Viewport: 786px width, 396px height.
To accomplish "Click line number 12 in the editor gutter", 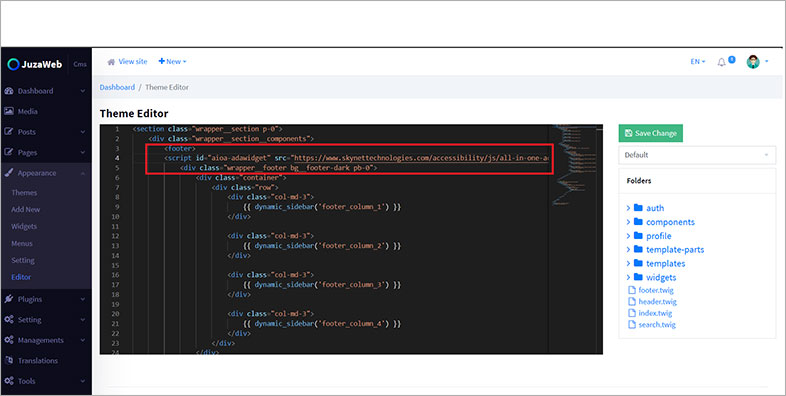I will tap(115, 236).
